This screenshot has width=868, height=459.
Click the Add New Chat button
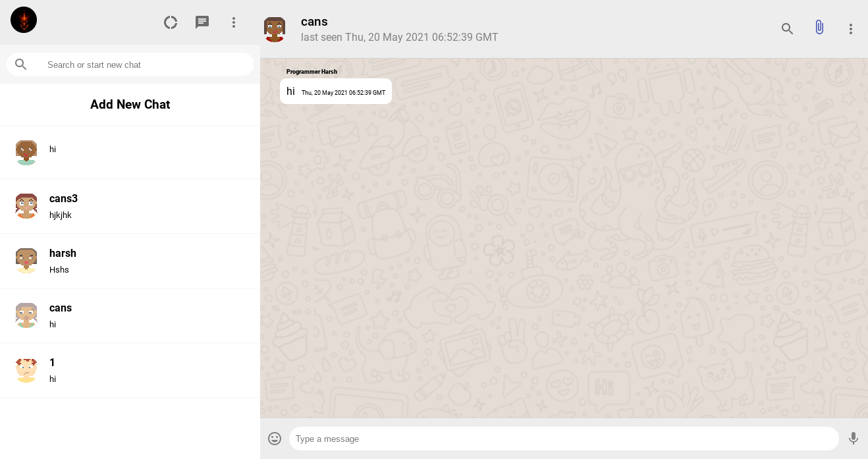point(130,105)
